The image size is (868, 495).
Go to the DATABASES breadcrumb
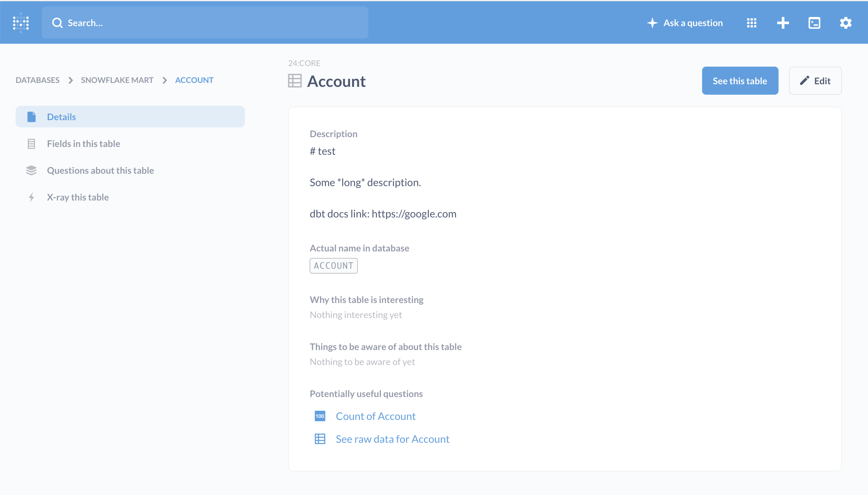click(38, 80)
